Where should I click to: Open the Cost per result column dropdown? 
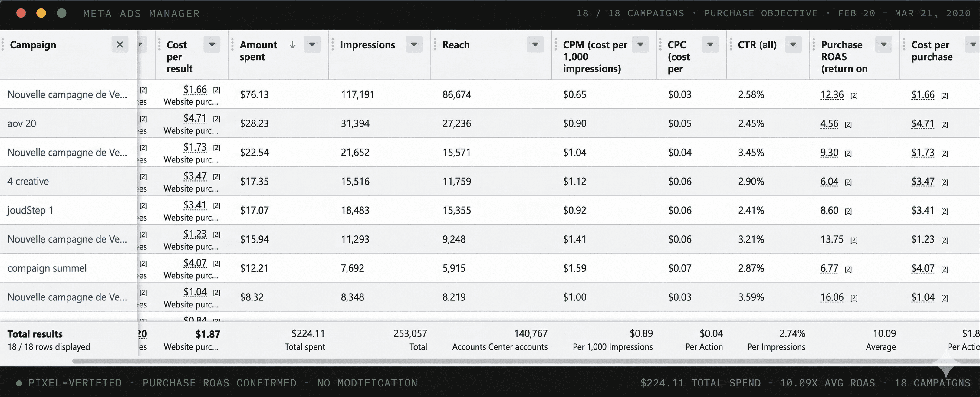212,44
